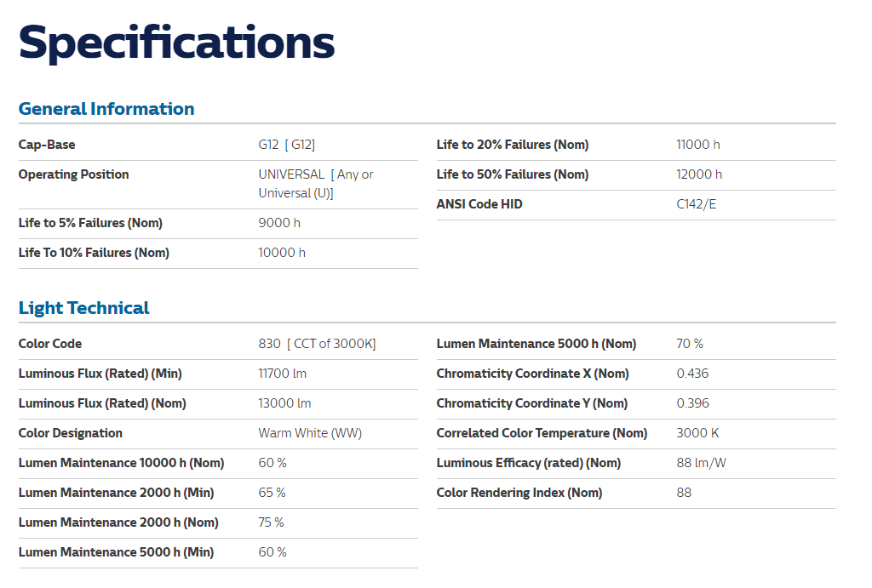Click the Cap-Base specification label
872x588 pixels.
click(x=47, y=145)
